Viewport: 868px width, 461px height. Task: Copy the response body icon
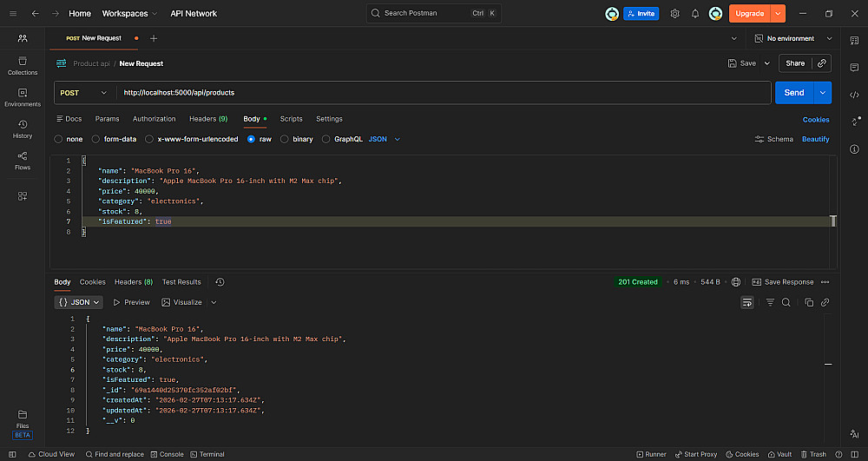(809, 302)
